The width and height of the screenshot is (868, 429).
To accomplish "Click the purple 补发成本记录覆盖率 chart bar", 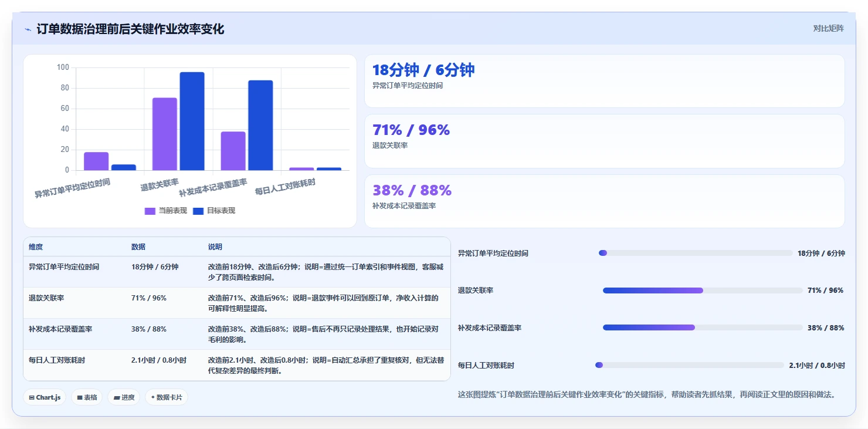I will [x=233, y=151].
